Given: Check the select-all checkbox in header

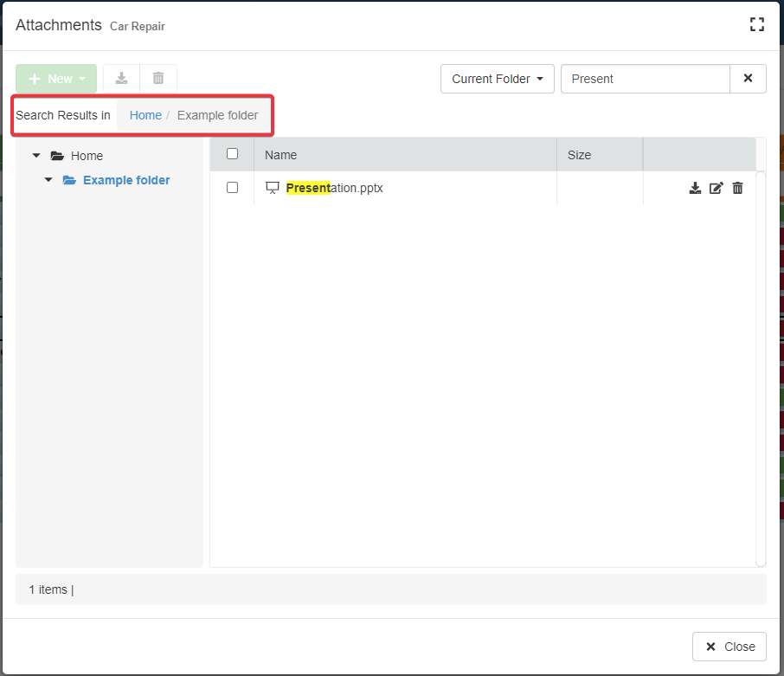Looking at the screenshot, I should (x=232, y=154).
